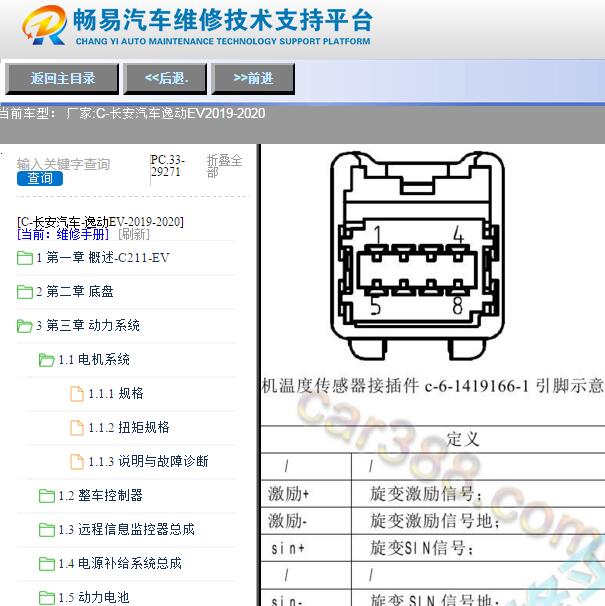The height and width of the screenshot is (606, 605).
Task: Click document icon beside 1.1.3 说明与故障诊断
Action: click(77, 461)
